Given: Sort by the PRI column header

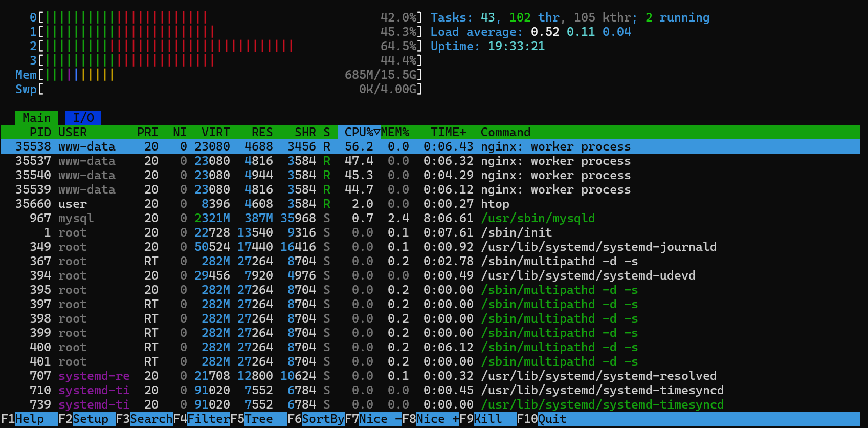Looking at the screenshot, I should [x=148, y=132].
